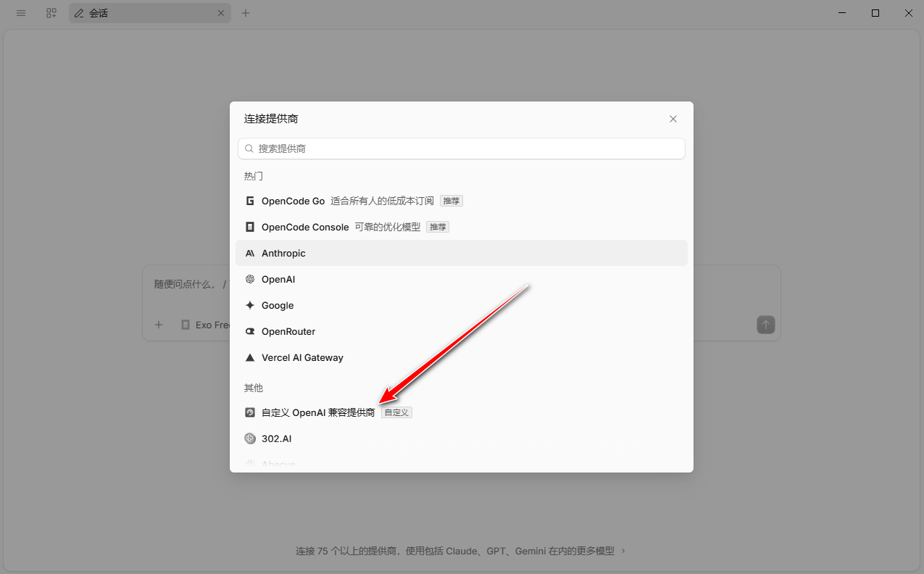Choose OpenAI provider
The image size is (924, 574).
tap(462, 279)
